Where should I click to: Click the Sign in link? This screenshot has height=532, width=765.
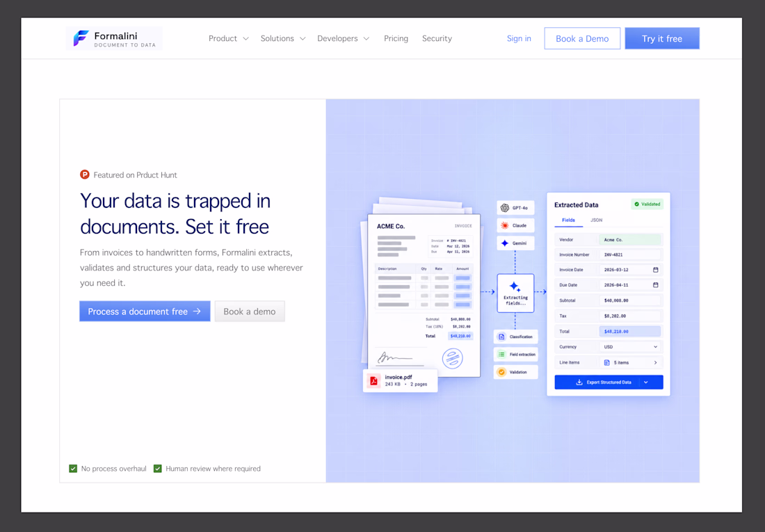pos(519,38)
